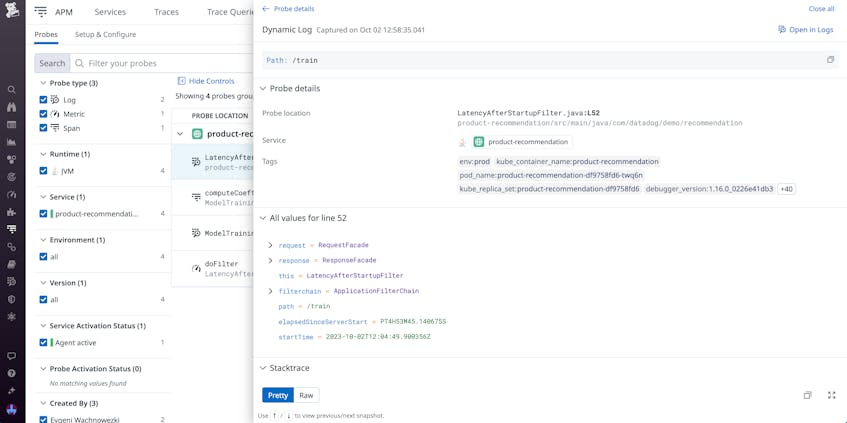
Task: Click the Hide Controls panel icon
Action: [182, 81]
